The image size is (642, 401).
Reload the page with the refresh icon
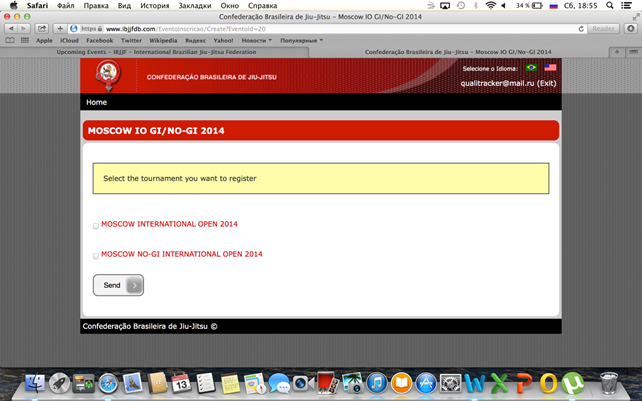581,29
